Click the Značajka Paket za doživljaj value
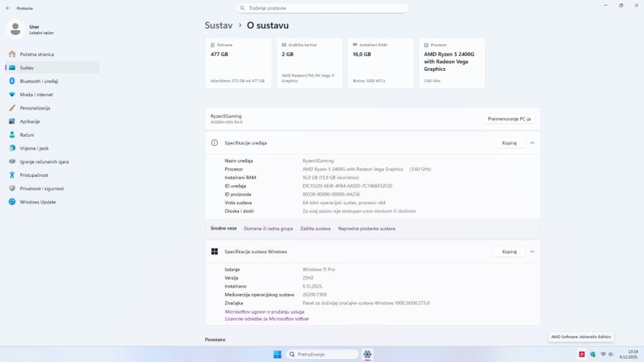This screenshot has height=362, width=644. (x=366, y=303)
